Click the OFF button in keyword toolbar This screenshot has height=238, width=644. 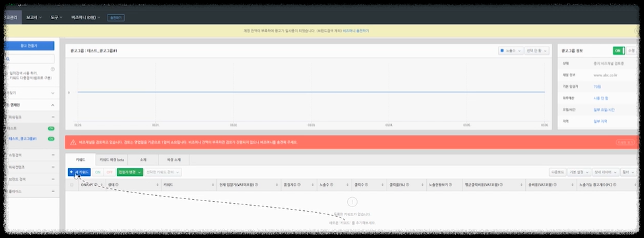click(110, 172)
